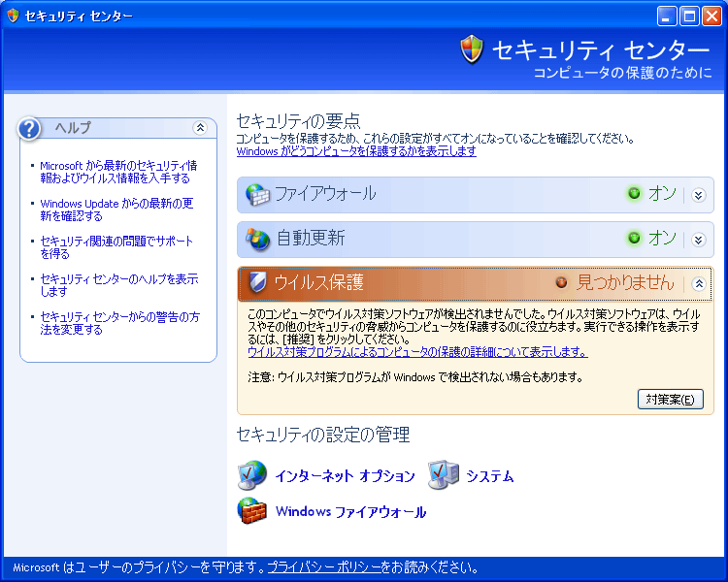728x582 pixels.
Task: Open セキュリティ関連の問題でサポートを得る link
Action: tap(116, 247)
